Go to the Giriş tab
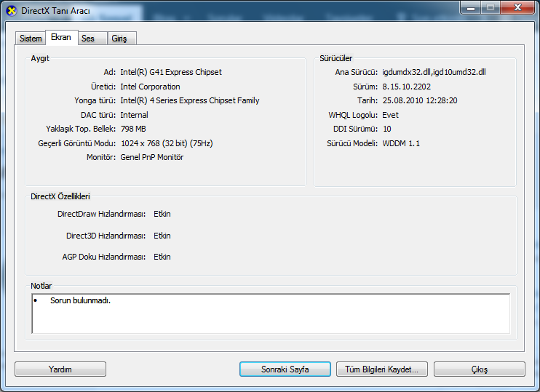The height and width of the screenshot is (392, 540). click(122, 39)
